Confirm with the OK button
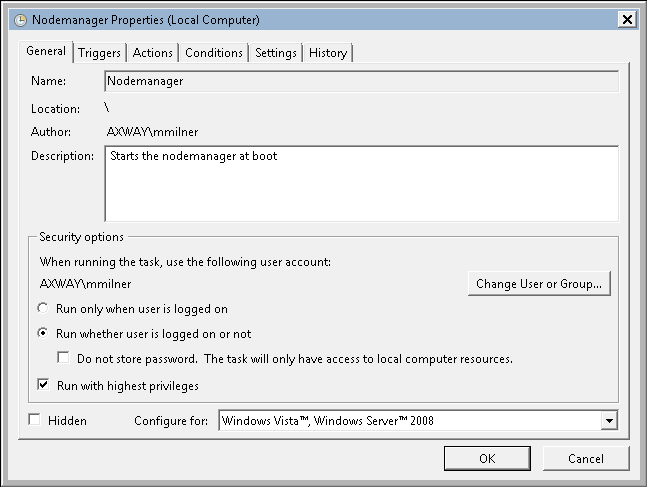Image resolution: width=647 pixels, height=487 pixels. click(487, 459)
